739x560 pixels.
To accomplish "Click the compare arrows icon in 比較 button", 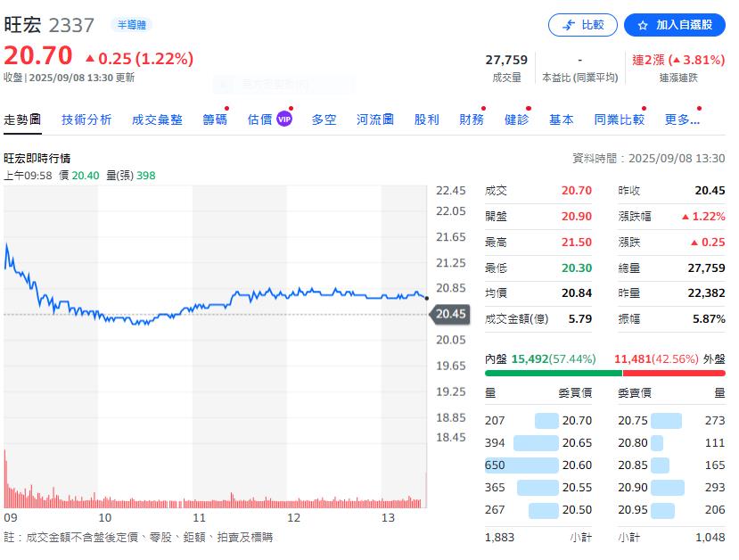I will tap(569, 25).
